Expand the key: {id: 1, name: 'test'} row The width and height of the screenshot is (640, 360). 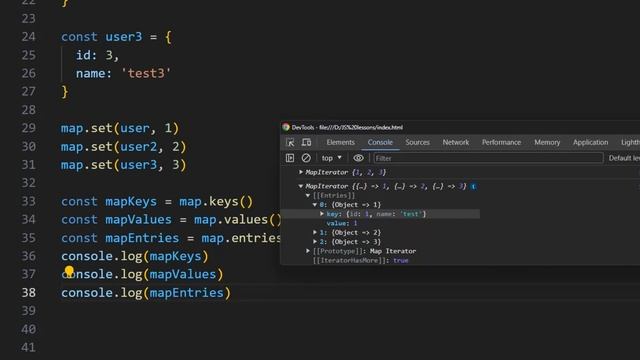(x=322, y=214)
